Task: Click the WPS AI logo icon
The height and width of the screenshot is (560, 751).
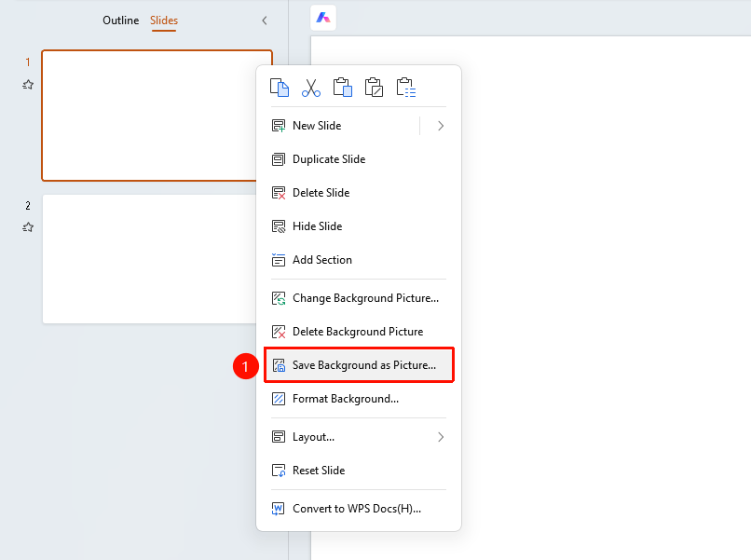Action: [323, 18]
